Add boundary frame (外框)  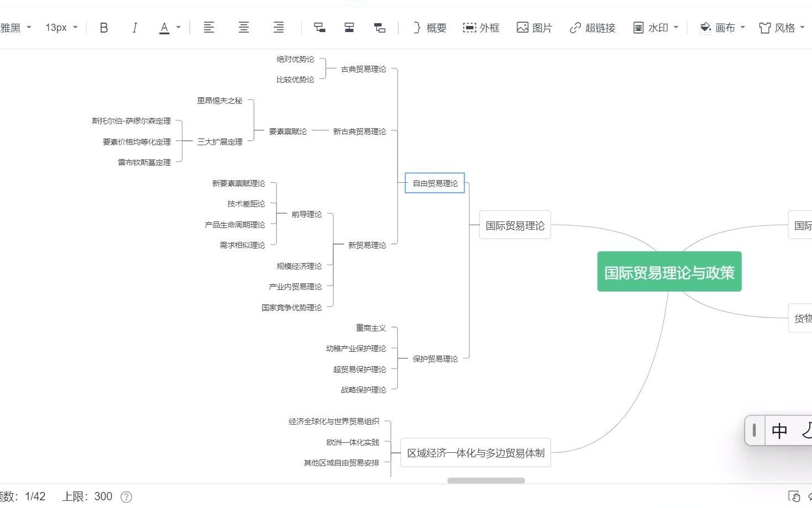(481, 28)
